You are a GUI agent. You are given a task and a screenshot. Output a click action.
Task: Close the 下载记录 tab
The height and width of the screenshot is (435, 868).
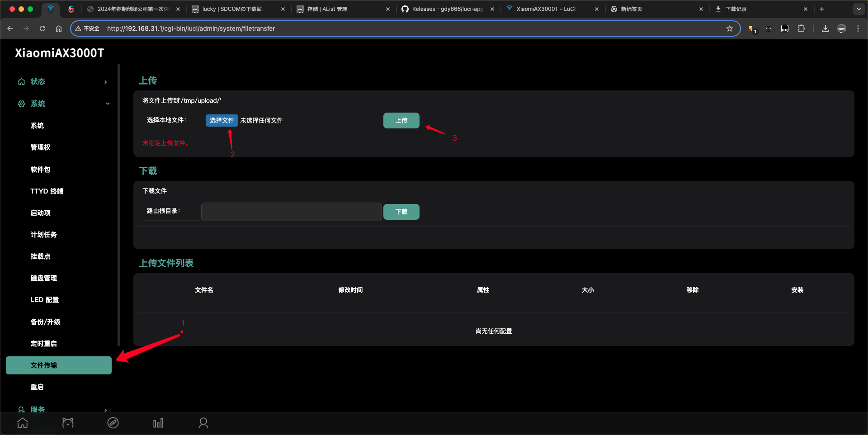[806, 9]
